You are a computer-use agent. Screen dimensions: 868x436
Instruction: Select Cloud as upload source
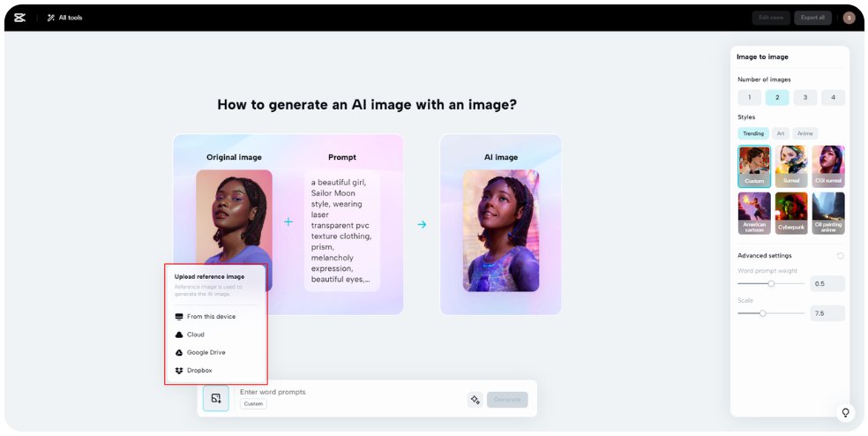pos(195,335)
